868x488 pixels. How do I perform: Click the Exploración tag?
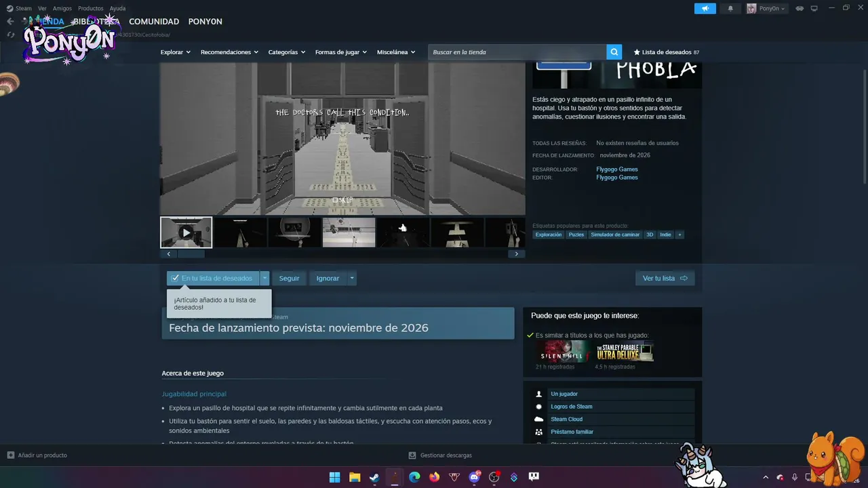click(549, 235)
